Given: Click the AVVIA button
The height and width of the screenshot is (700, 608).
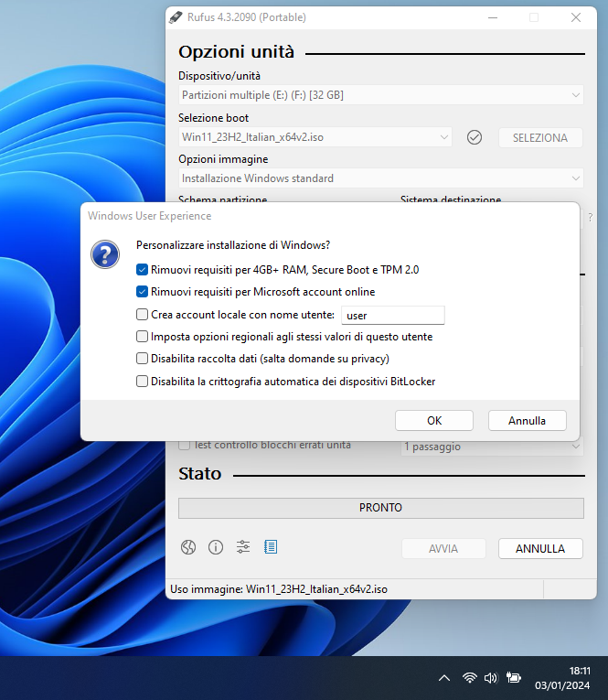Looking at the screenshot, I should 443,549.
